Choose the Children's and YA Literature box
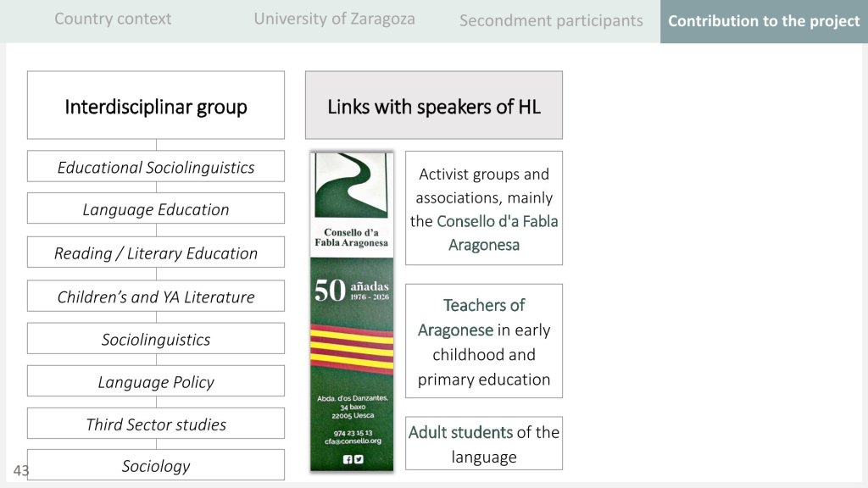 coord(156,297)
